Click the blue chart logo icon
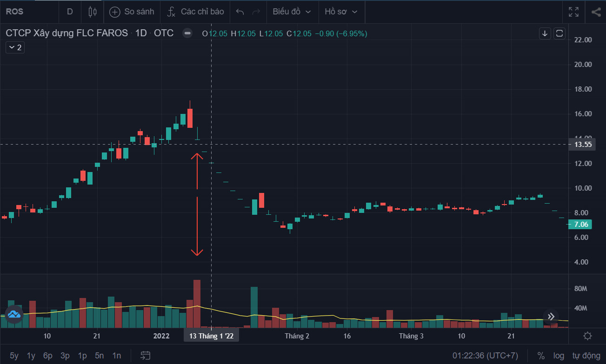Image resolution: width=606 pixels, height=364 pixels. 13,315
